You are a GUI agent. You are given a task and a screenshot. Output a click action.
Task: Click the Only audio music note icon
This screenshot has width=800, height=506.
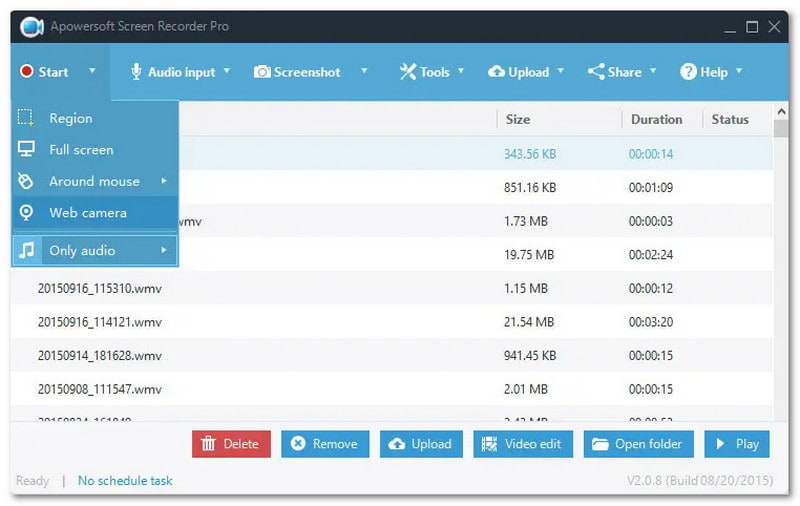point(27,250)
